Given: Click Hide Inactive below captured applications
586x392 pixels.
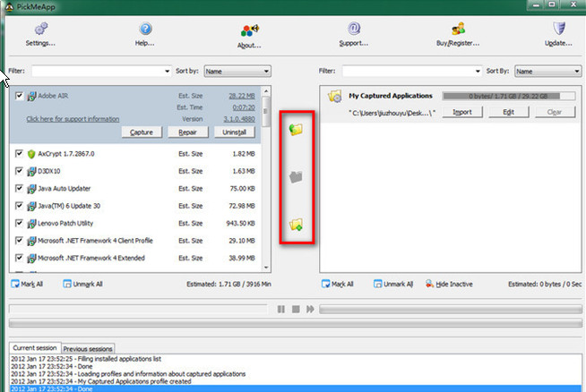Looking at the screenshot, I should click(449, 284).
